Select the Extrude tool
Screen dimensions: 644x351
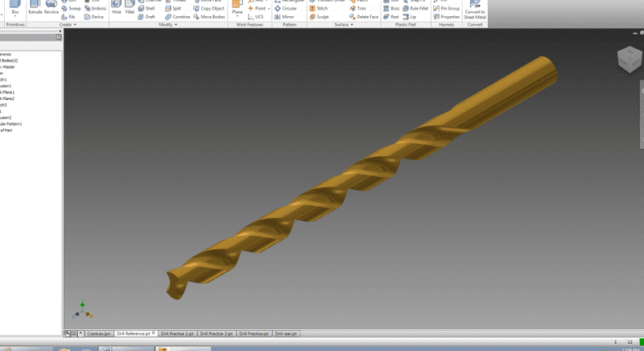coord(35,8)
